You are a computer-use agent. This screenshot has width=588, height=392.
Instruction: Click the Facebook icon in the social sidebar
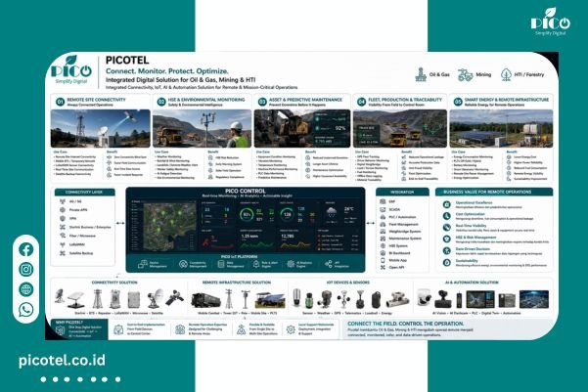coord(25,249)
